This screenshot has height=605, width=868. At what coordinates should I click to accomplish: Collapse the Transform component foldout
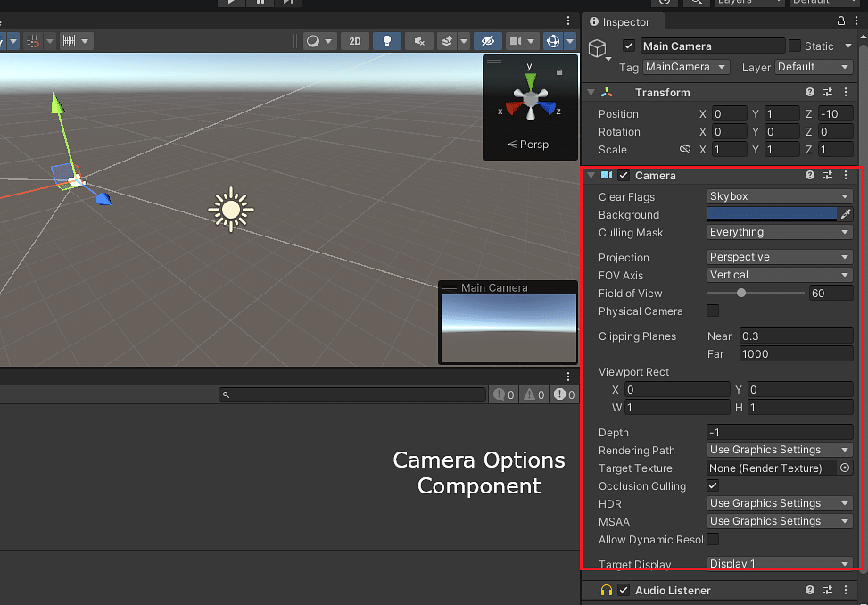click(591, 93)
